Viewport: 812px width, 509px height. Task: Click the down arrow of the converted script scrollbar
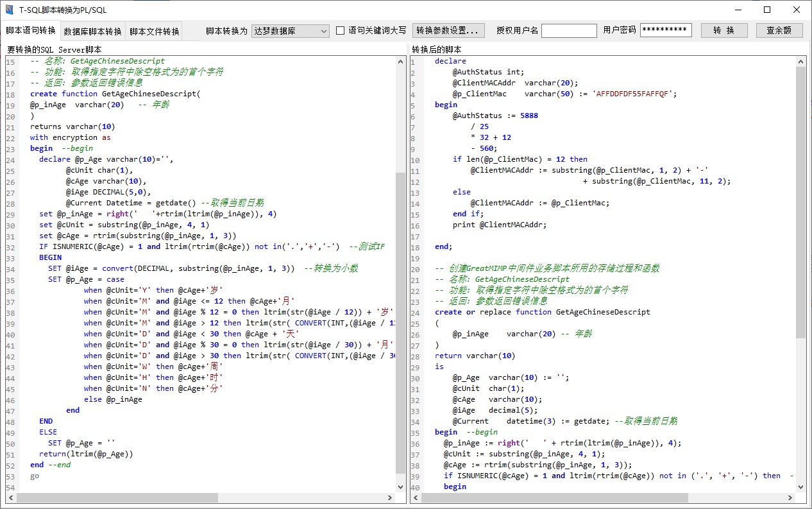coord(801,486)
